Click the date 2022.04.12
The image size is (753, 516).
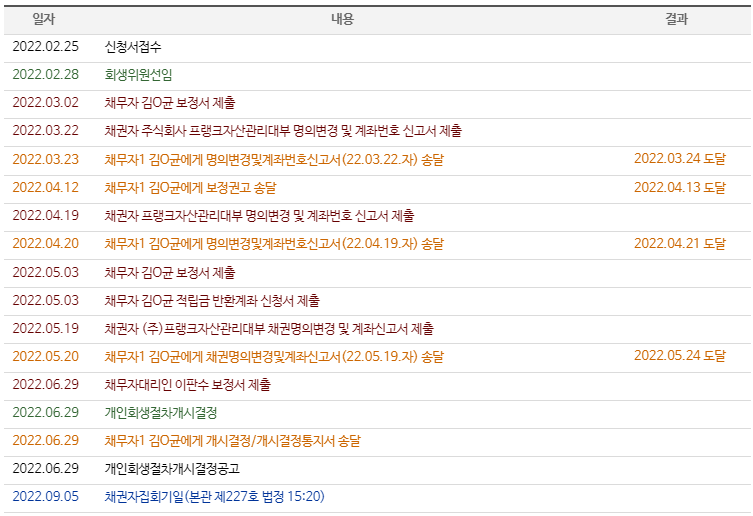46,187
